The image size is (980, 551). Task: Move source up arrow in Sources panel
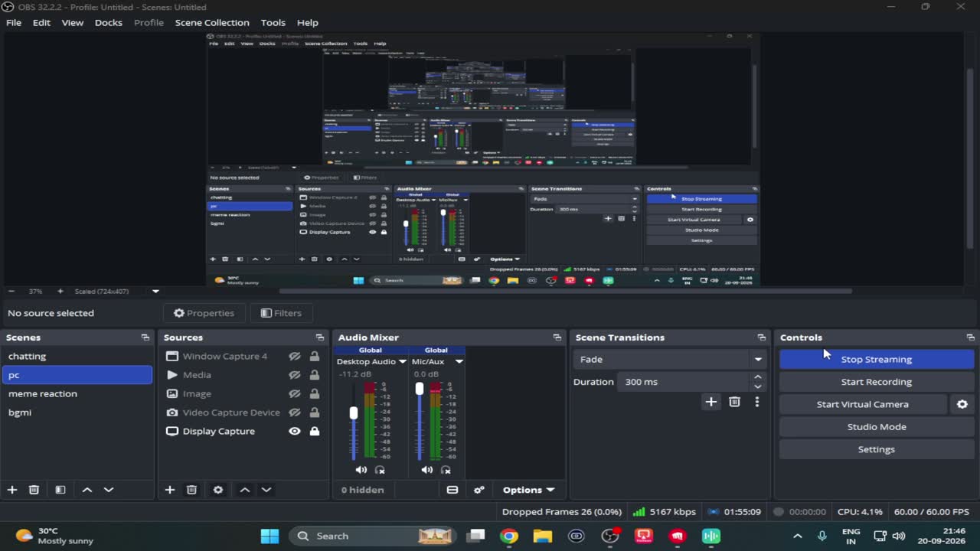(245, 490)
